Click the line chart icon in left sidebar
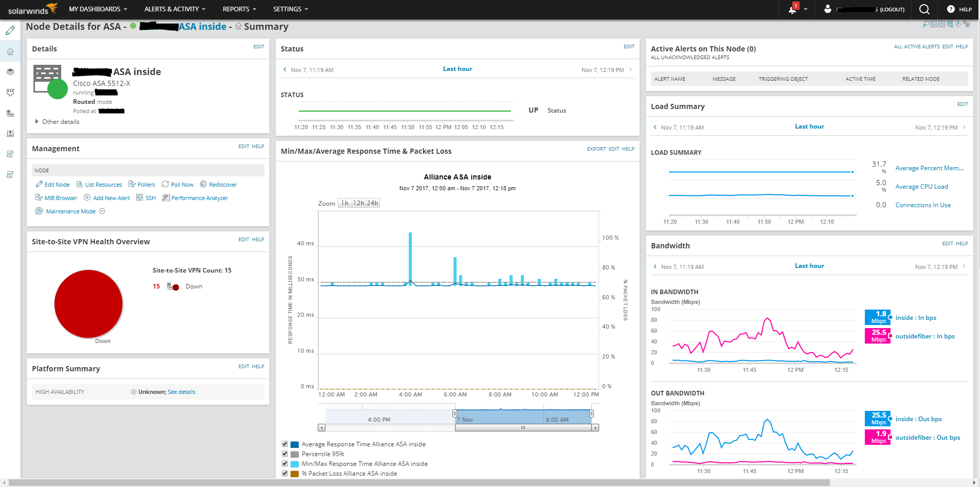Viewport: 980px width, 487px height. pyautogui.click(x=10, y=113)
